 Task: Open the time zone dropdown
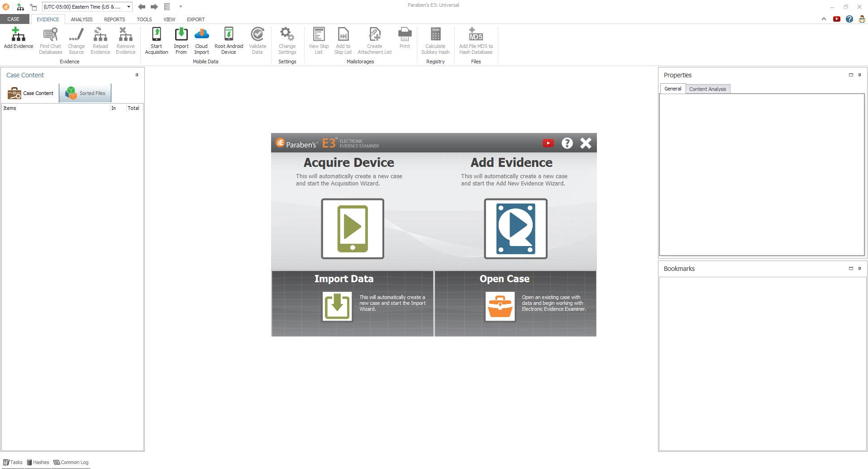[x=129, y=7]
